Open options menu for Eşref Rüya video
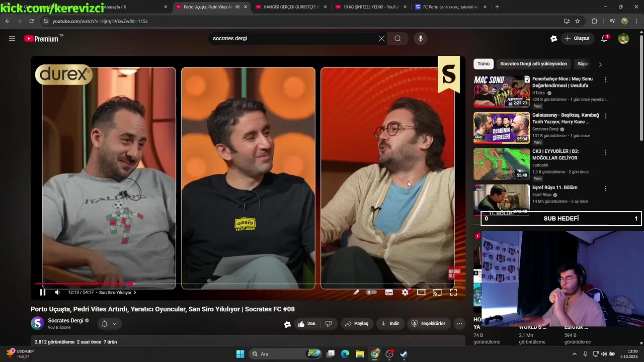Image resolution: width=644 pixels, height=362 pixels. 606,189
